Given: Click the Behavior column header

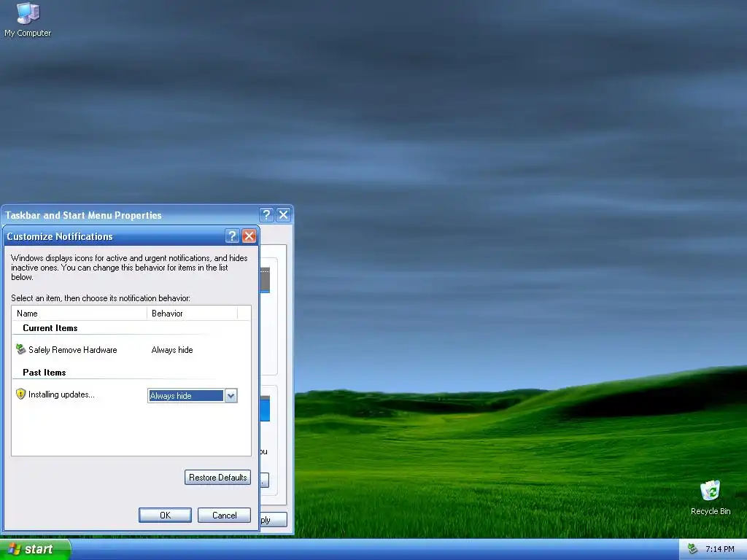Looking at the screenshot, I should click(x=192, y=313).
